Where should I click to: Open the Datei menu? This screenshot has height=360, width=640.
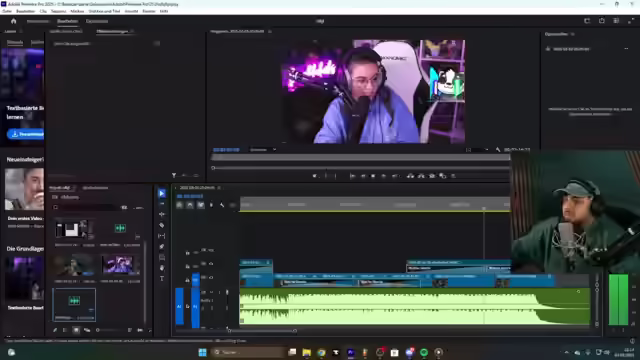[7, 11]
